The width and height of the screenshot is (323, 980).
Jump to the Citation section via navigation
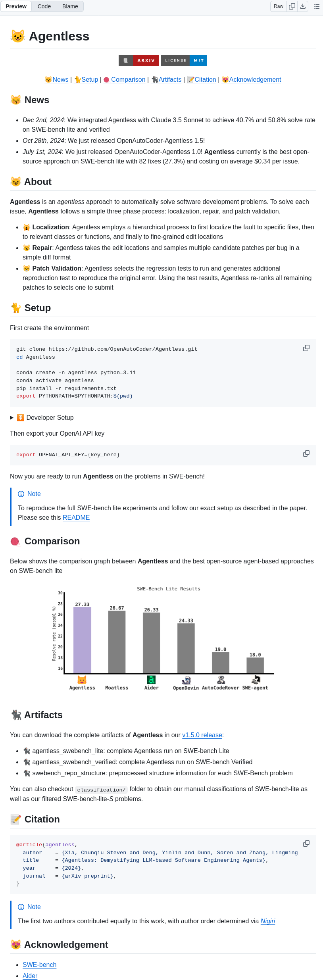pyautogui.click(x=204, y=79)
